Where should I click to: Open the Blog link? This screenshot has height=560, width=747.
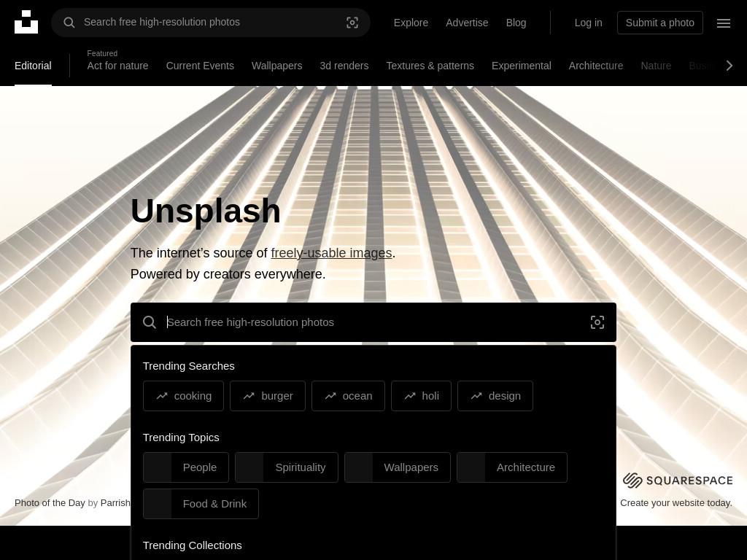516,23
